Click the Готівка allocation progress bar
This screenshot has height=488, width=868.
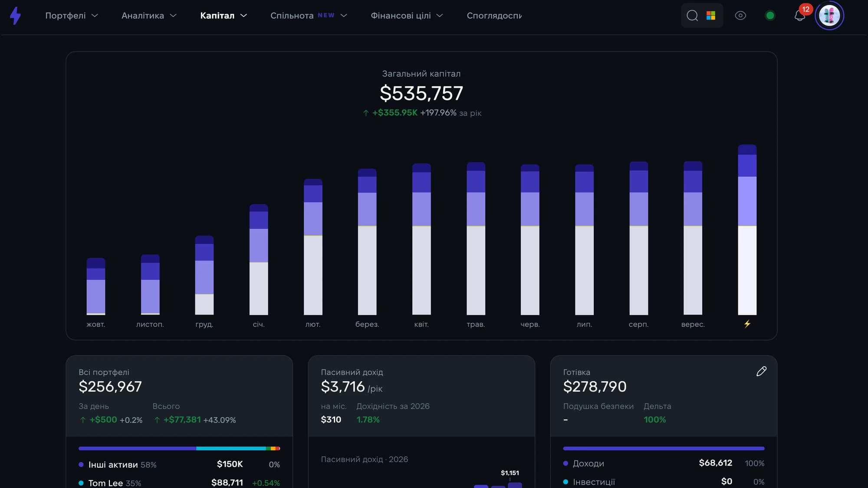click(664, 448)
